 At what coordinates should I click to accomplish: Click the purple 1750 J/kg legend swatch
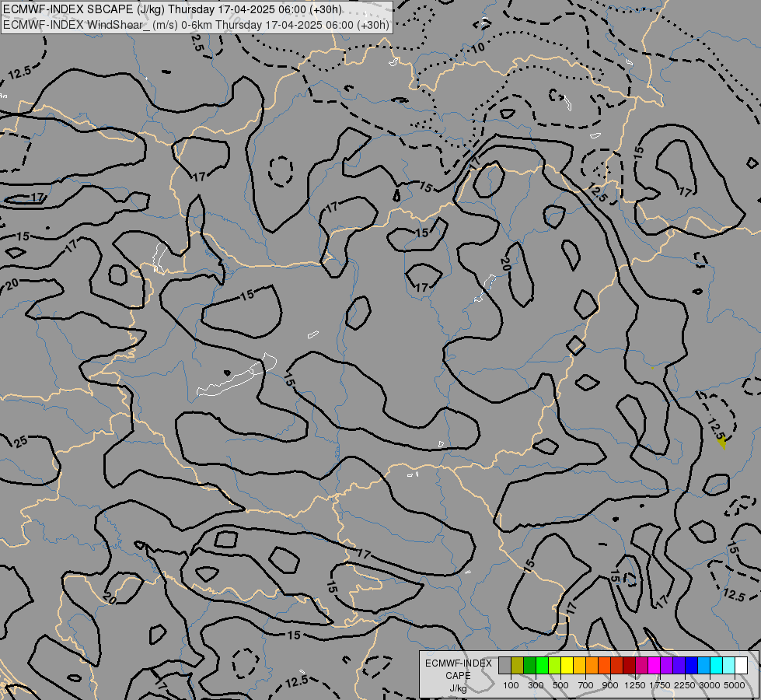(666, 666)
